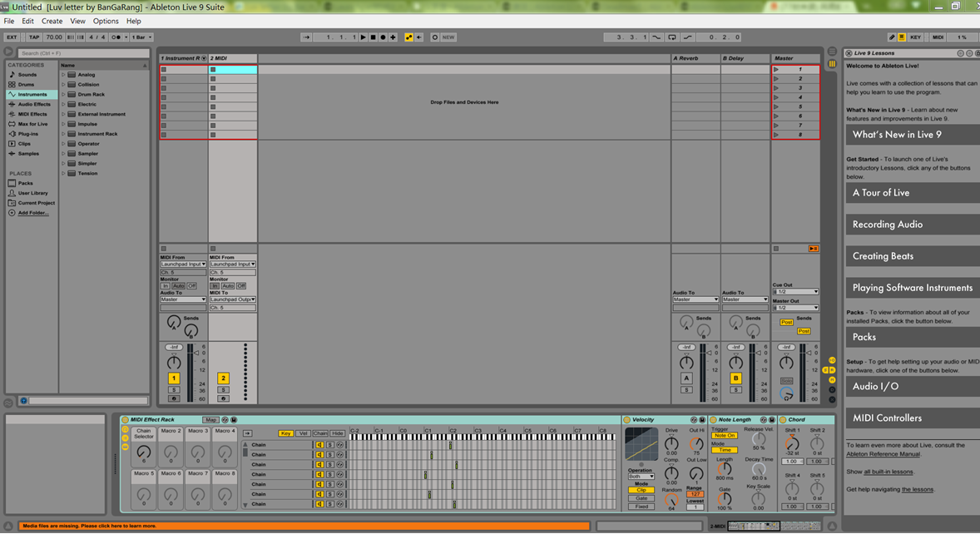Screen dimensions: 980x534
Task: Click the Back to Arrangement arrow icon
Action: 419,37
